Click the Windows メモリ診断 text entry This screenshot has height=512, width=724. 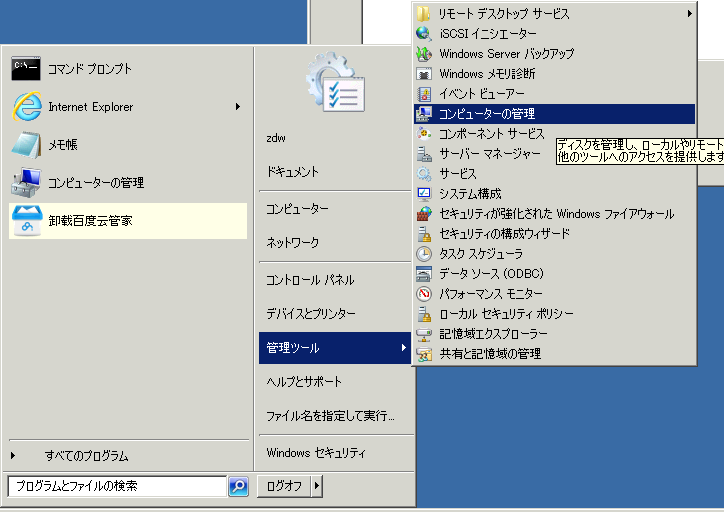pyautogui.click(x=487, y=74)
